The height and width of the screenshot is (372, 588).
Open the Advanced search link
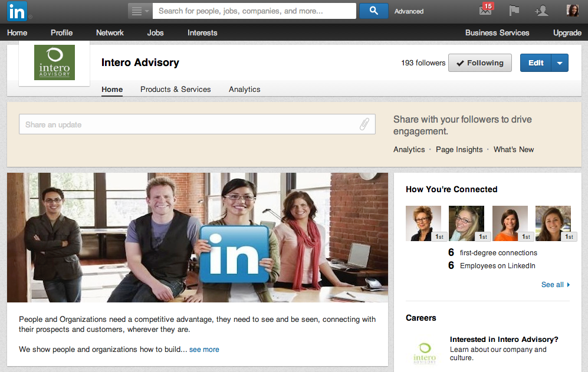(409, 11)
